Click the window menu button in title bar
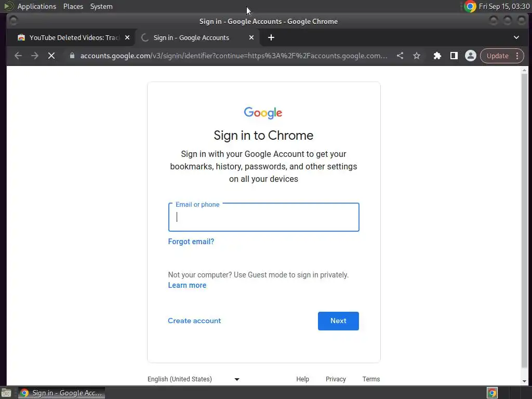 [x=14, y=21]
